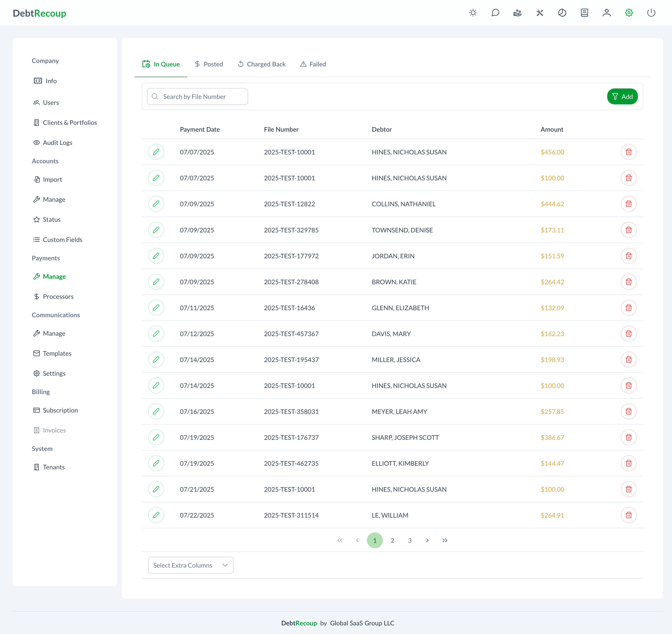Open the user profile icon in header
The width and height of the screenshot is (672, 634).
point(607,13)
